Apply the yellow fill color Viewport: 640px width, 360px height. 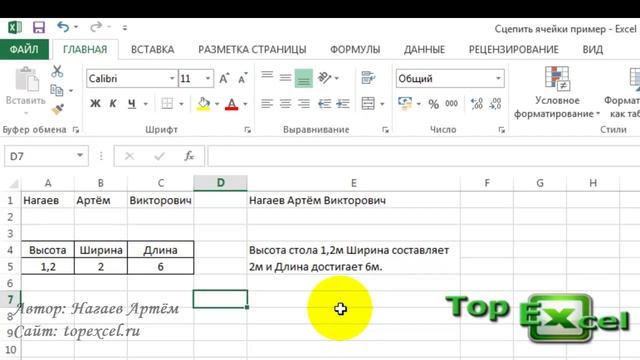click(x=203, y=104)
